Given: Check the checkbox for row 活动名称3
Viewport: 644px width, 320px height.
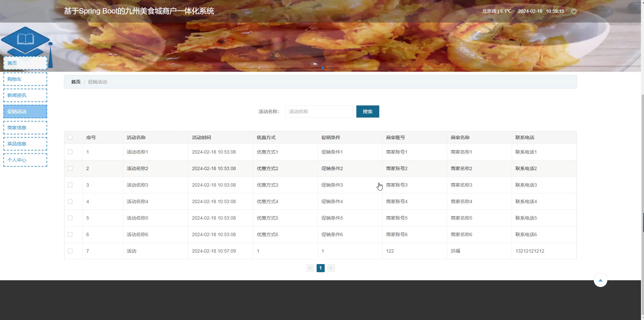Looking at the screenshot, I should pyautogui.click(x=70, y=185).
